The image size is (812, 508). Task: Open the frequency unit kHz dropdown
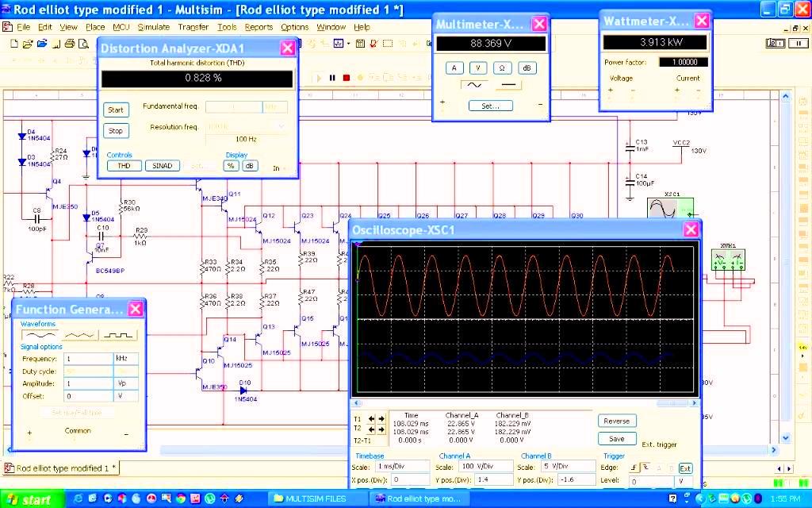coord(126,359)
